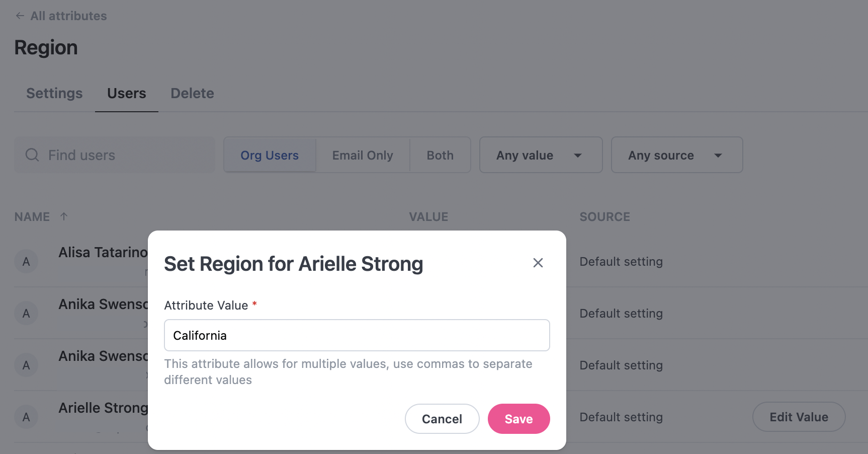The image size is (868, 454).
Task: Select the Users tab
Action: pos(127,93)
